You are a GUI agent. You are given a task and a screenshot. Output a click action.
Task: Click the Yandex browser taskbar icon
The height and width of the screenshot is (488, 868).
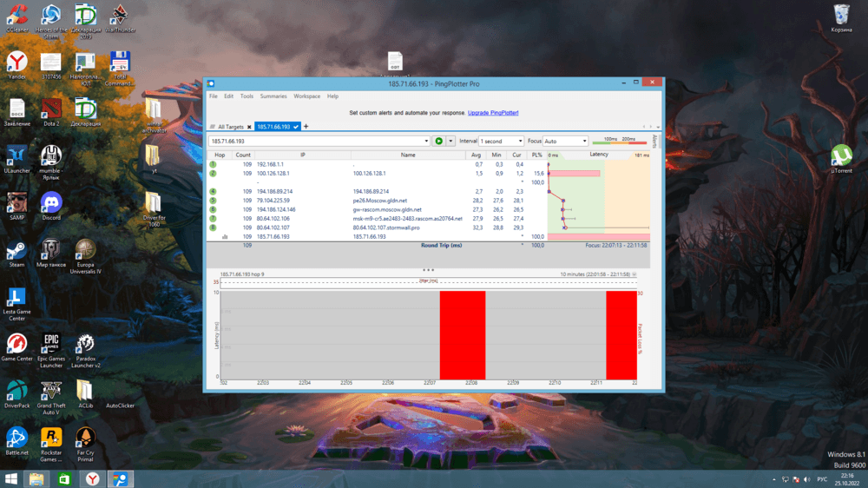91,478
